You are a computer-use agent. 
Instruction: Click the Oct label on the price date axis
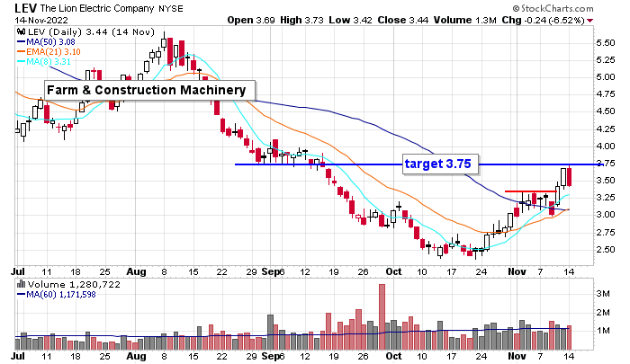pos(394,271)
